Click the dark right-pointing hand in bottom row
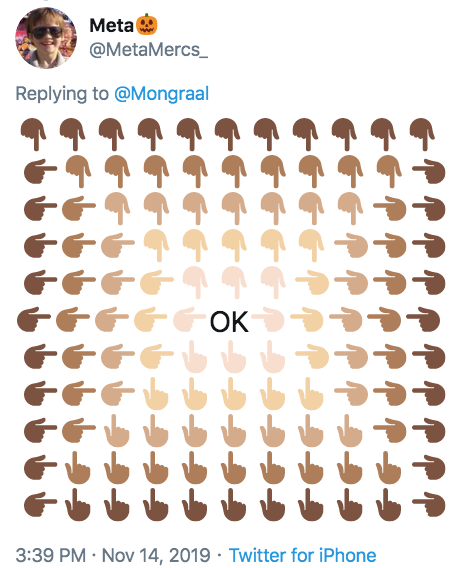The image size is (457, 568). point(429,503)
